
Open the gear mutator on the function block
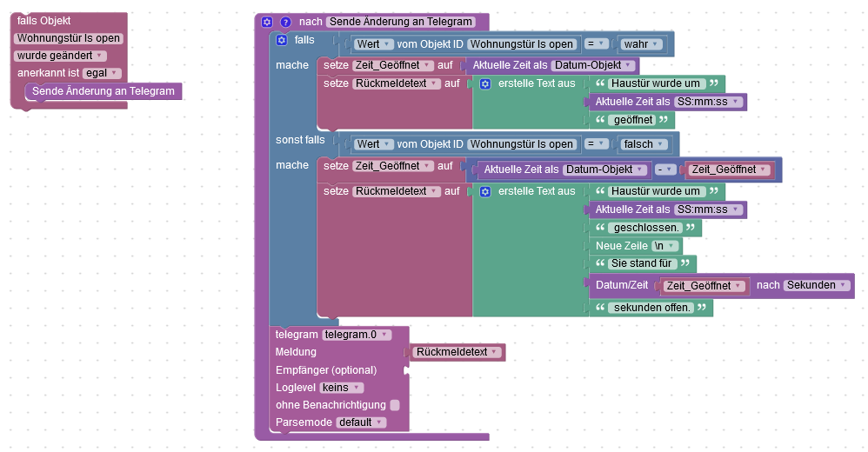pos(267,22)
